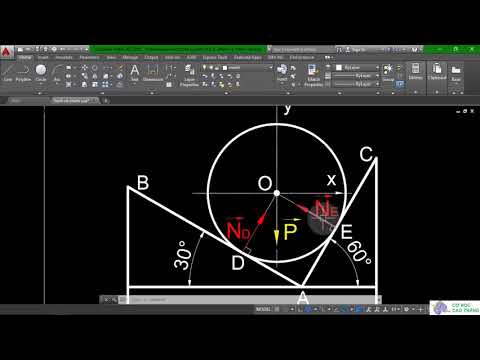Expand the Draw panel
Screen dimensions: 480x360
tap(40, 93)
